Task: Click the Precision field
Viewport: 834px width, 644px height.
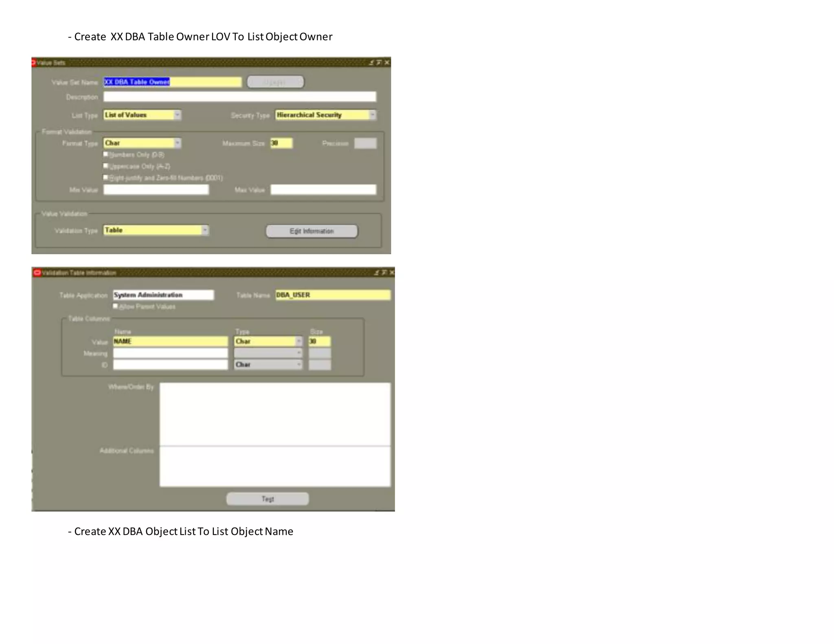Action: tap(365, 143)
